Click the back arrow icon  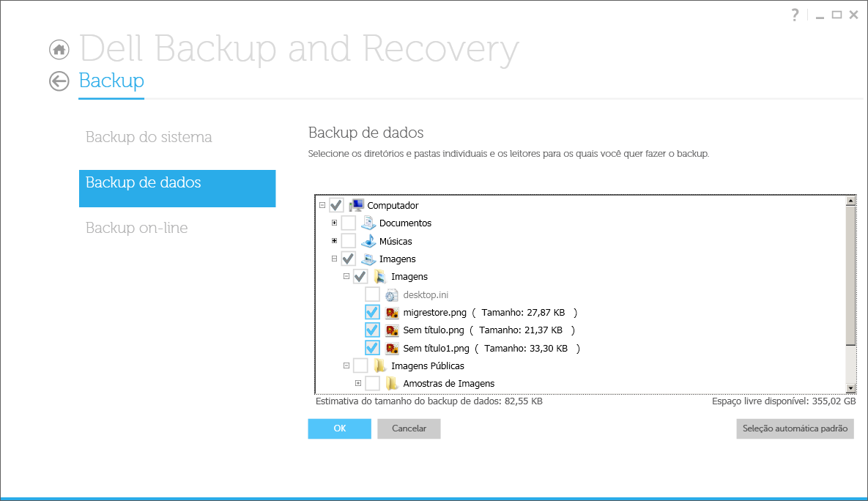pyautogui.click(x=59, y=81)
